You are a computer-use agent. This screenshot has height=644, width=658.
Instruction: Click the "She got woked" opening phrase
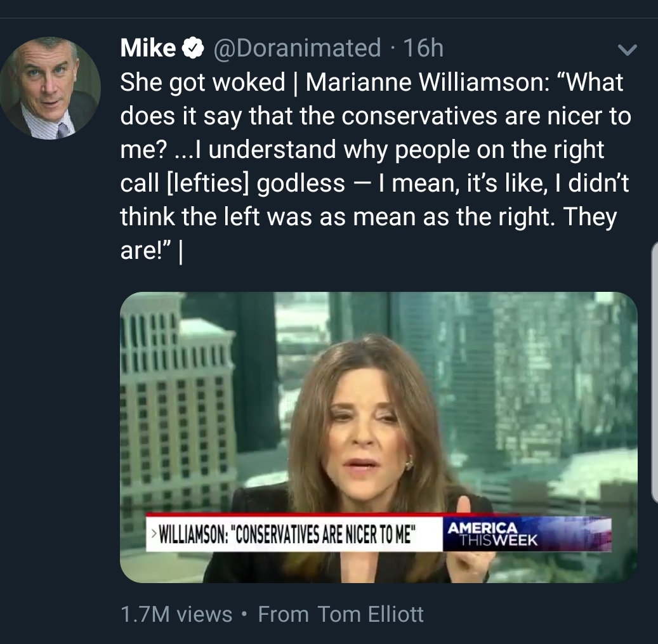click(202, 82)
